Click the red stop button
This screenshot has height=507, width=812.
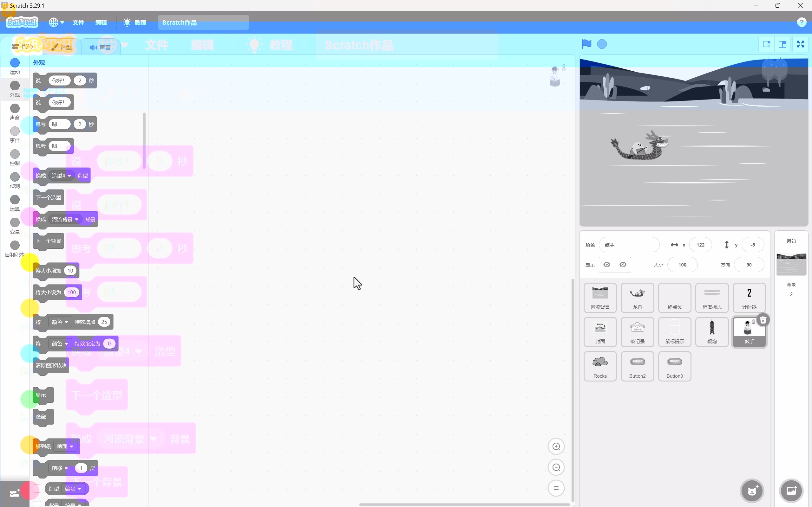click(602, 44)
